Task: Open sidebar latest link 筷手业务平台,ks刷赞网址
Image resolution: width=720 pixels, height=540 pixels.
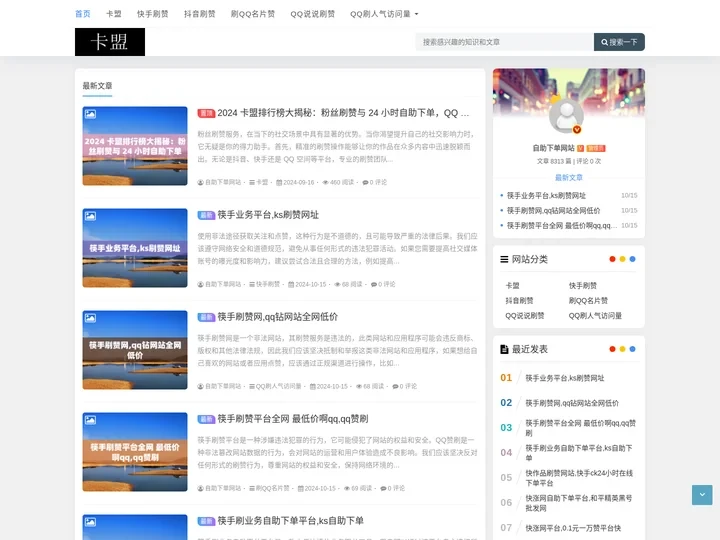Action: 546,196
